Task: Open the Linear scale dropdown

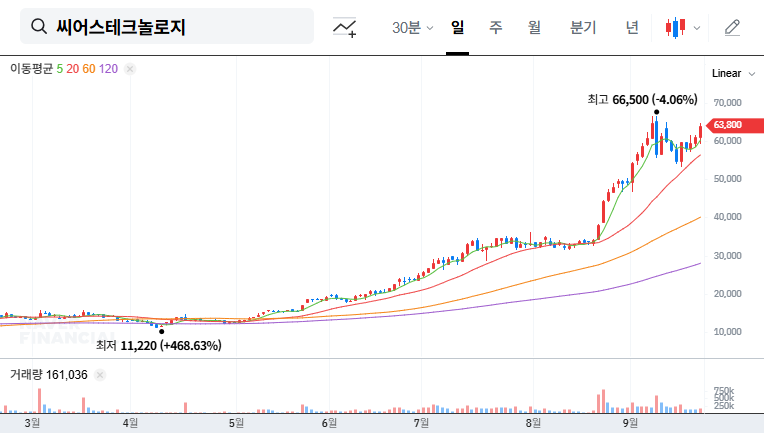Action: (733, 74)
